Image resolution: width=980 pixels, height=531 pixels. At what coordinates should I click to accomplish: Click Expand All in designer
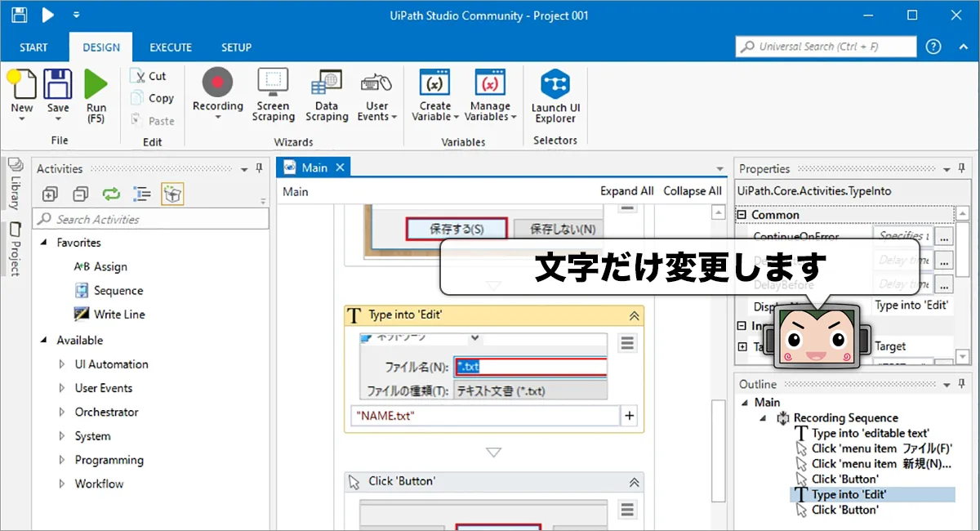[627, 191]
